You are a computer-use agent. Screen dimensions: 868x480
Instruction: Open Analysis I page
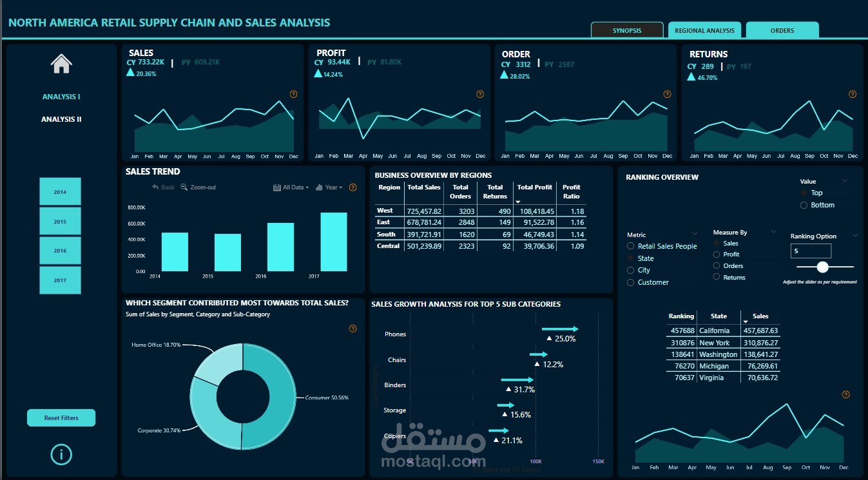[61, 97]
